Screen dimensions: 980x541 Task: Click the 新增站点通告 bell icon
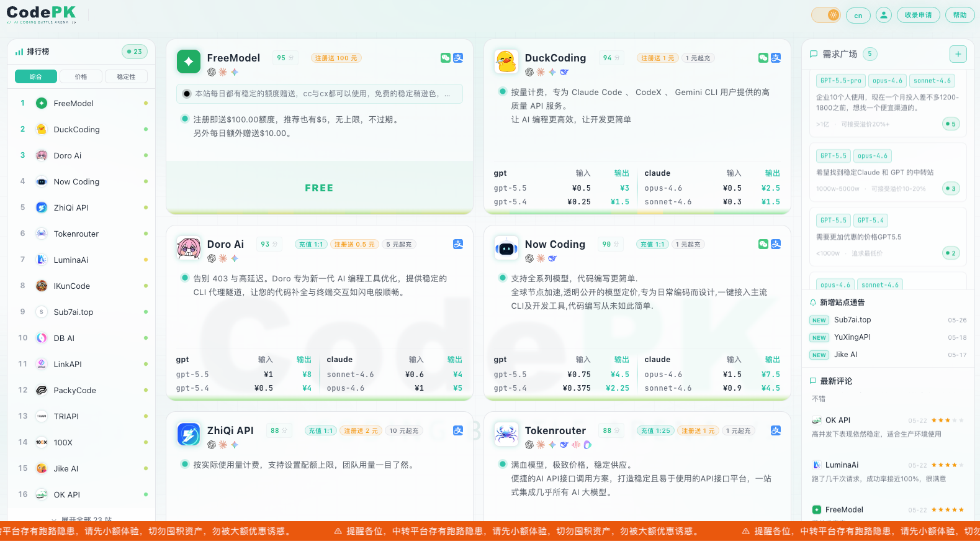(813, 302)
